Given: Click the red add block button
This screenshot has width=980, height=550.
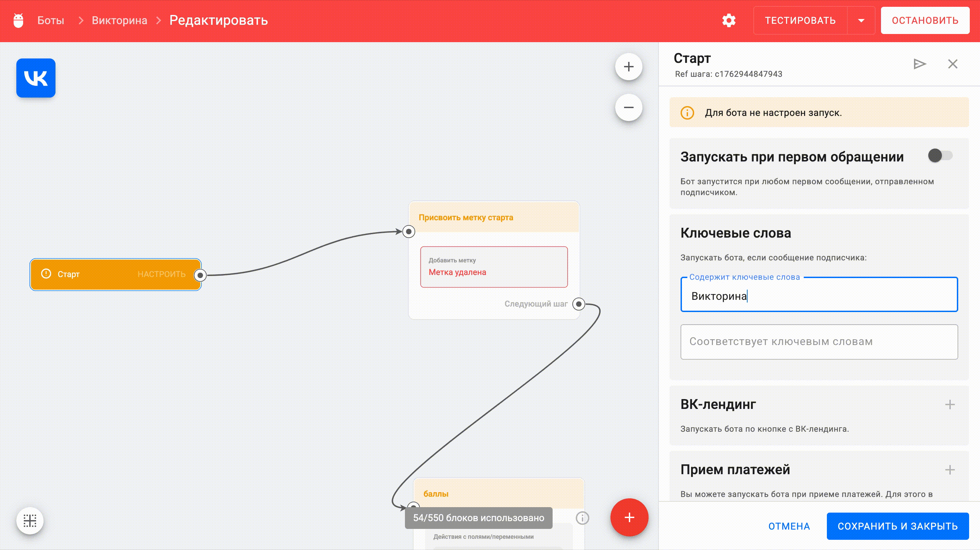Looking at the screenshot, I should (x=629, y=517).
